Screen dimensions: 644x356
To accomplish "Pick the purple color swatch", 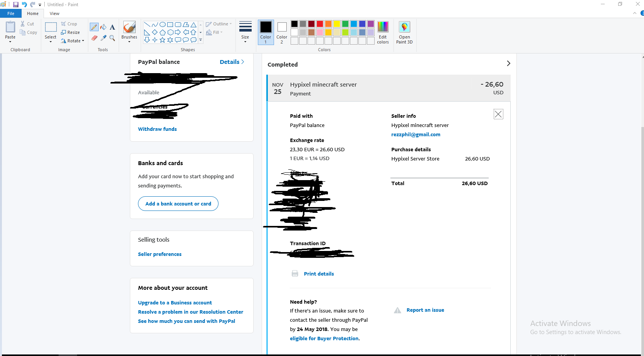I will [x=371, y=24].
